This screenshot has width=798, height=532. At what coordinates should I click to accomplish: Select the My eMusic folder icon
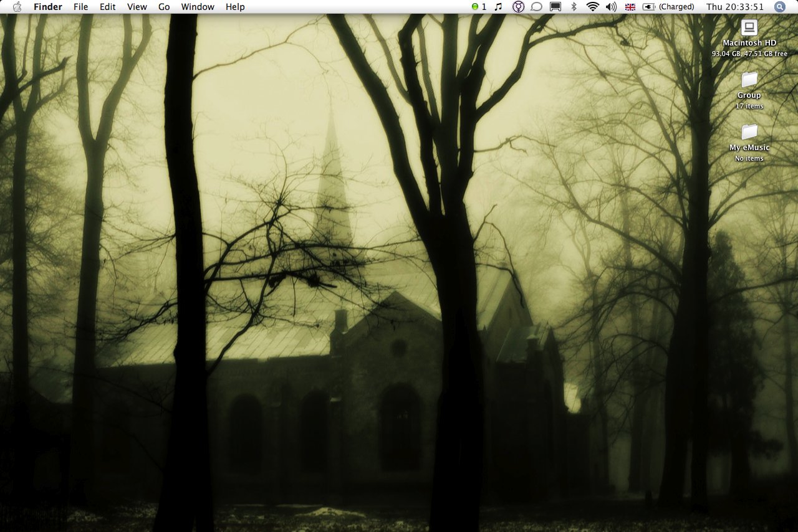click(x=749, y=132)
